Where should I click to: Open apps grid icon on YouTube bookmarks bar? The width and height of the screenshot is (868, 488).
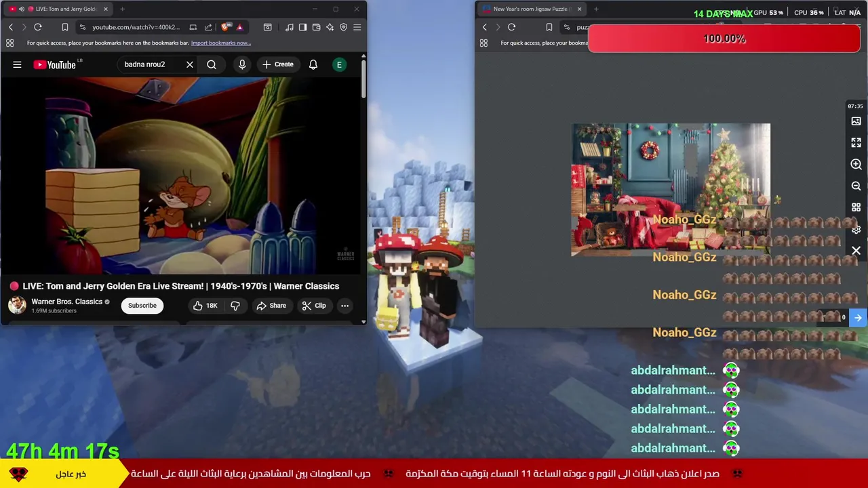(x=10, y=43)
